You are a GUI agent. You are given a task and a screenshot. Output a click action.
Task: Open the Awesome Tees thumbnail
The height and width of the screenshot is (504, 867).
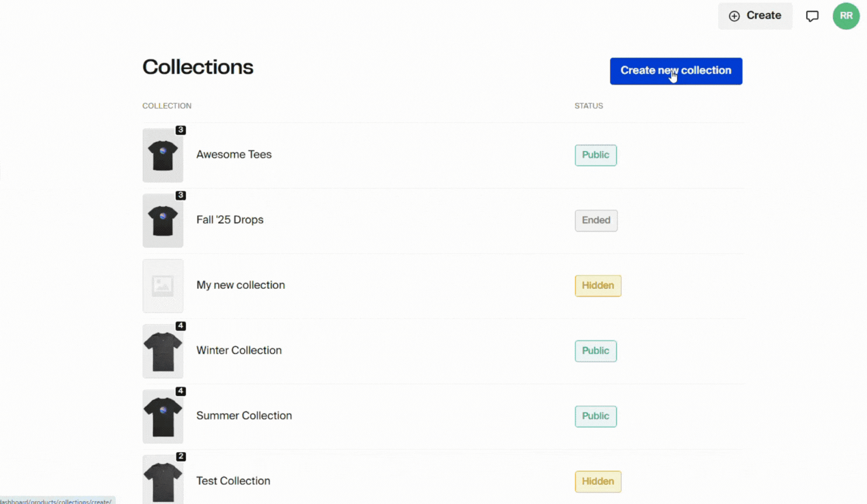click(x=163, y=155)
